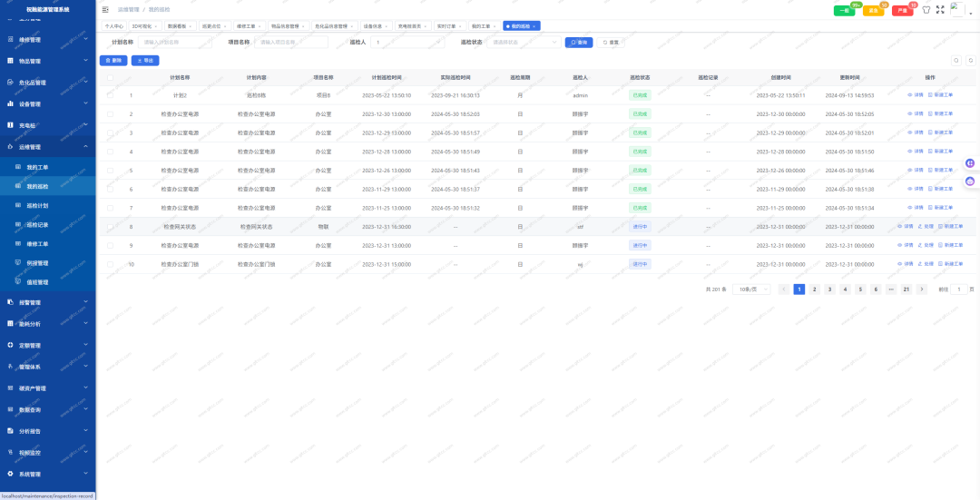
Task: Open the 10条/页 page-size dropdown
Action: (751, 289)
